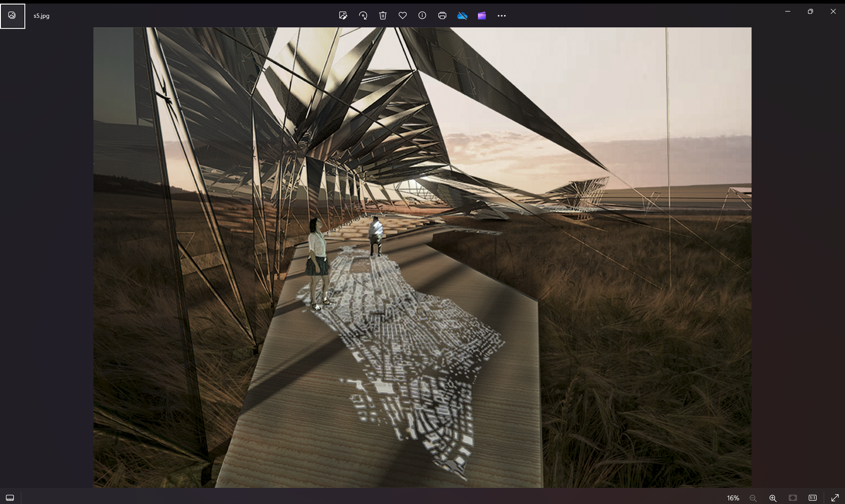Click the displayed architectural rendering image
Viewport: 845px width, 504px height.
(x=422, y=257)
